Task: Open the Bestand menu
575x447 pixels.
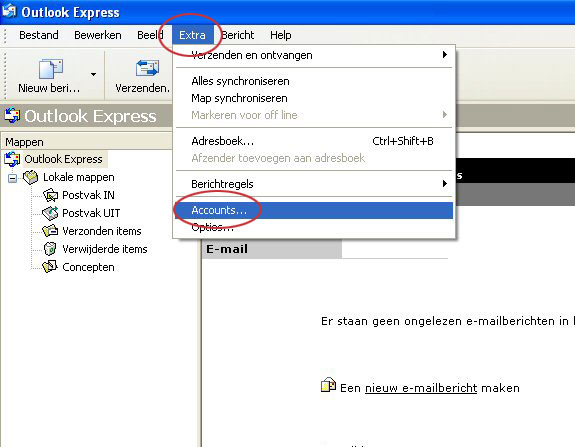Action: click(39, 35)
